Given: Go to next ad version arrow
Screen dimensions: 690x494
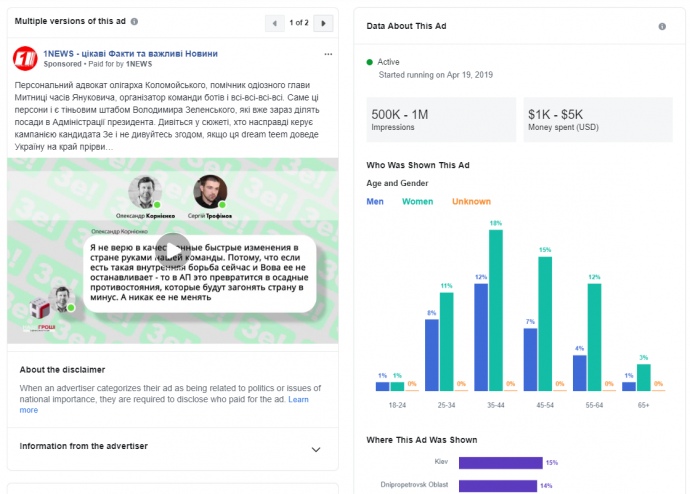Looking at the screenshot, I should [323, 22].
